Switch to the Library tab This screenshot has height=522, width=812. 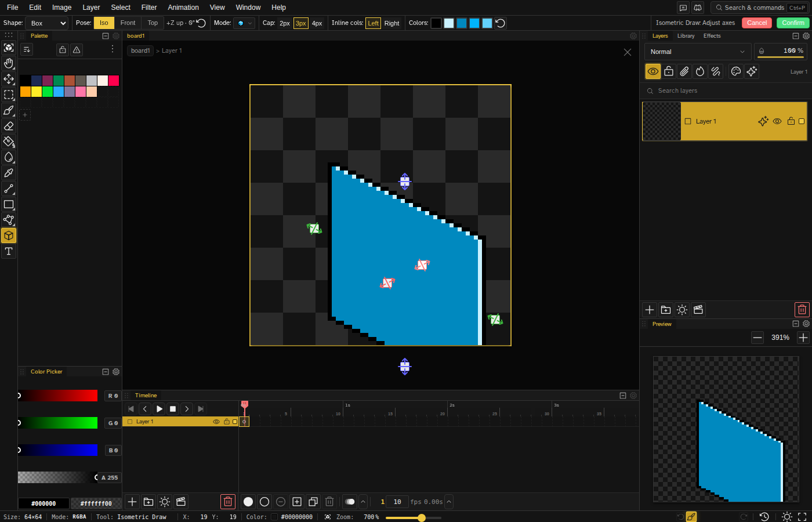686,36
